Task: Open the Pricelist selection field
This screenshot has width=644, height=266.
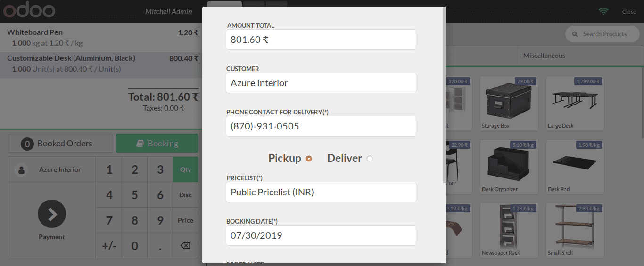Action: (x=321, y=192)
